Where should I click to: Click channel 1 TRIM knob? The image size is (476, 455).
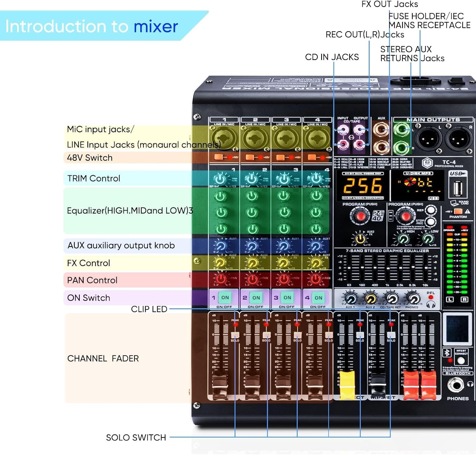[x=220, y=179]
